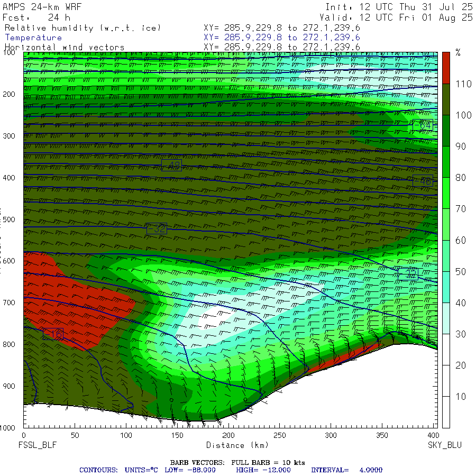Click the "-16" contour label over the red region
The height and width of the screenshot is (476, 476).
point(53,334)
